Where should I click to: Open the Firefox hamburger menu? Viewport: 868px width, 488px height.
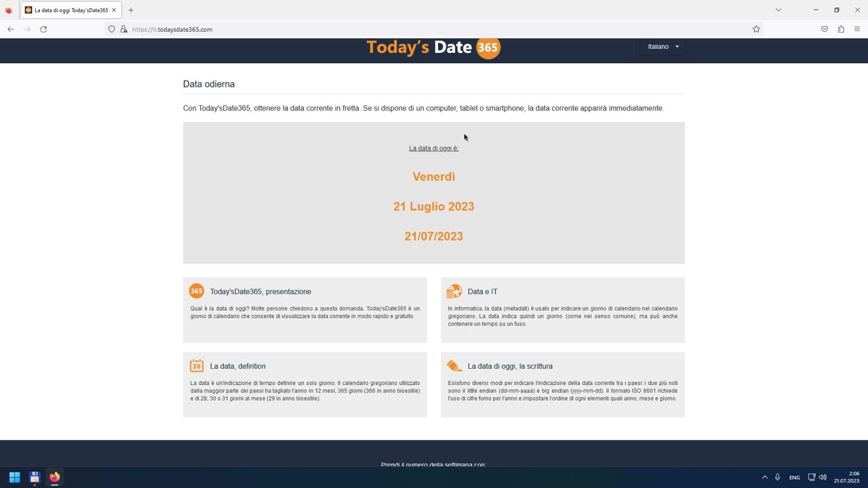[857, 29]
